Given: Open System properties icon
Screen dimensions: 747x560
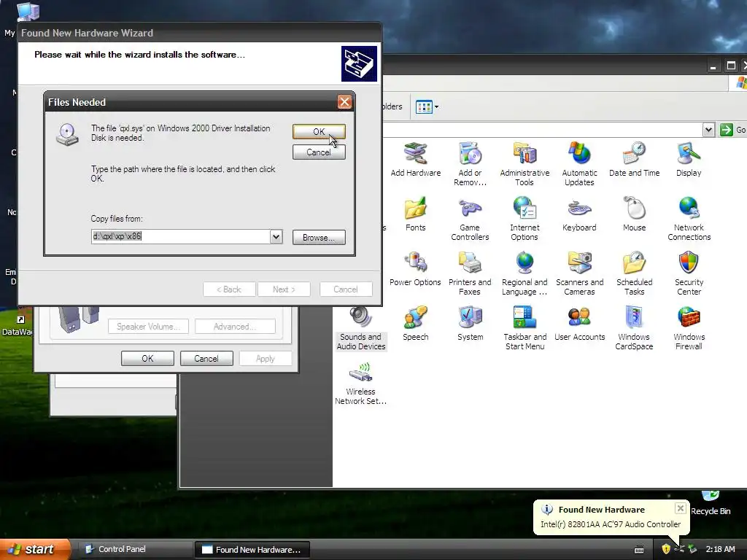Looking at the screenshot, I should pos(471,324).
